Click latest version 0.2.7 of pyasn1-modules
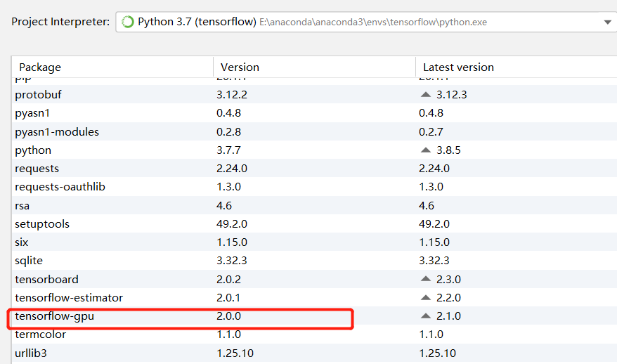The image size is (617, 364). tap(431, 131)
